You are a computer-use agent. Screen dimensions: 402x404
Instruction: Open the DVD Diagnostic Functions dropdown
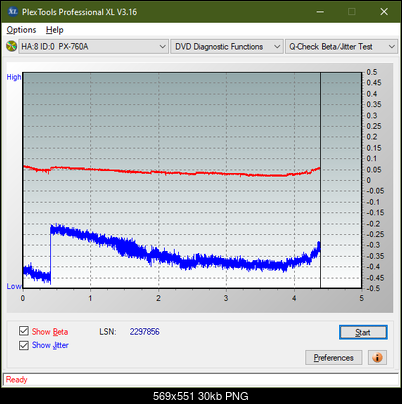tap(227, 47)
